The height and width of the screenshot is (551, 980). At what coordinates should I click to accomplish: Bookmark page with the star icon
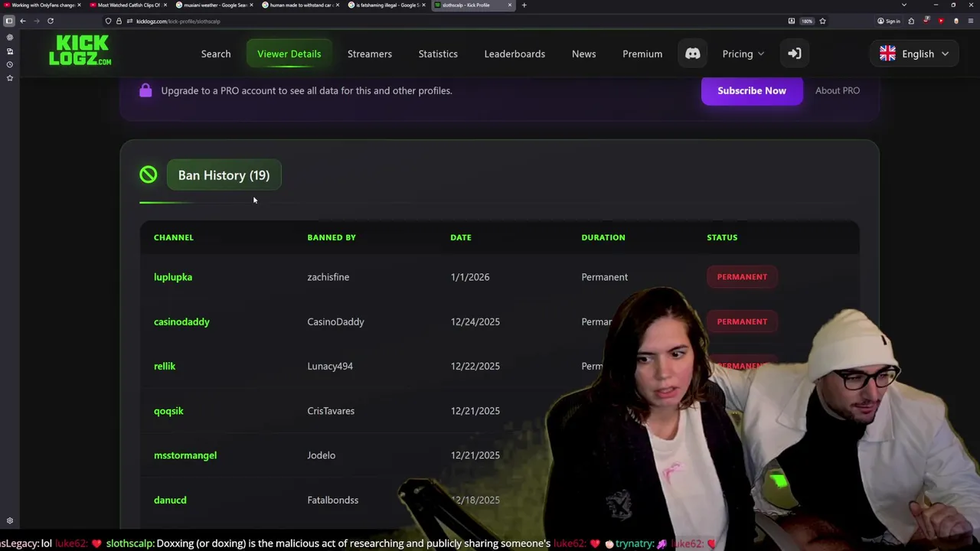point(822,21)
